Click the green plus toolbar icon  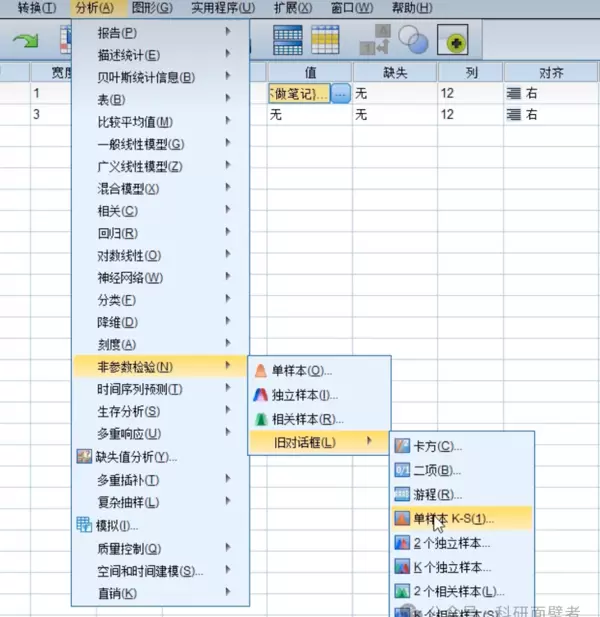pos(456,40)
